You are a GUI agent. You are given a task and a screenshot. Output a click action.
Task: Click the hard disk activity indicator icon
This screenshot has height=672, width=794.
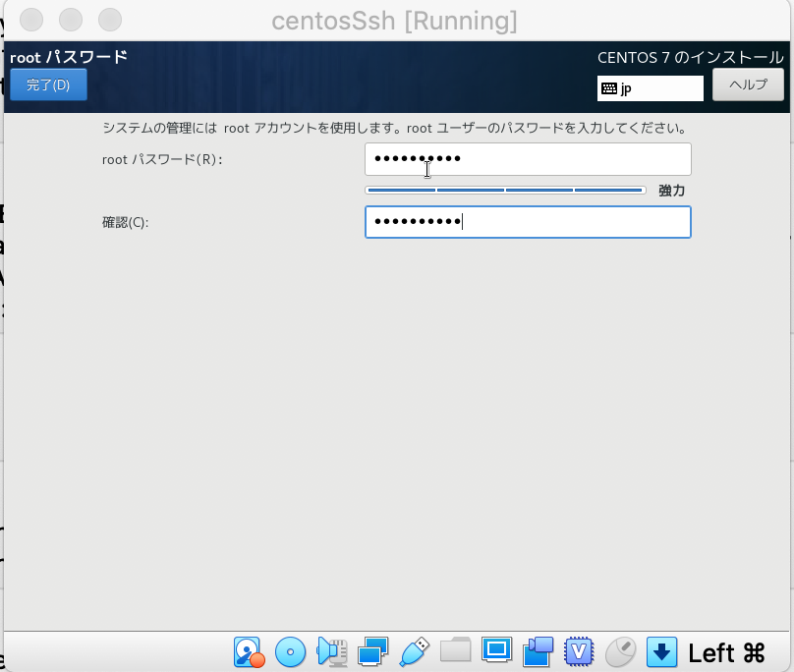(249, 651)
